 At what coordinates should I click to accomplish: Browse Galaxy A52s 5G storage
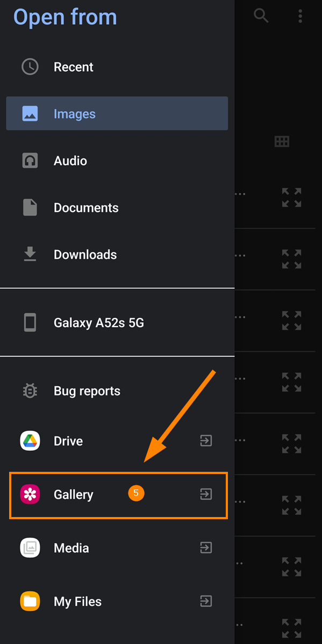pyautogui.click(x=117, y=323)
